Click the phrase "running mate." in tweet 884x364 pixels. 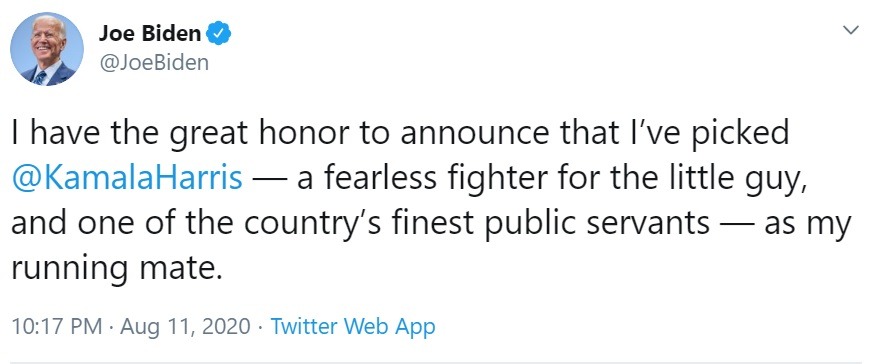tap(114, 268)
